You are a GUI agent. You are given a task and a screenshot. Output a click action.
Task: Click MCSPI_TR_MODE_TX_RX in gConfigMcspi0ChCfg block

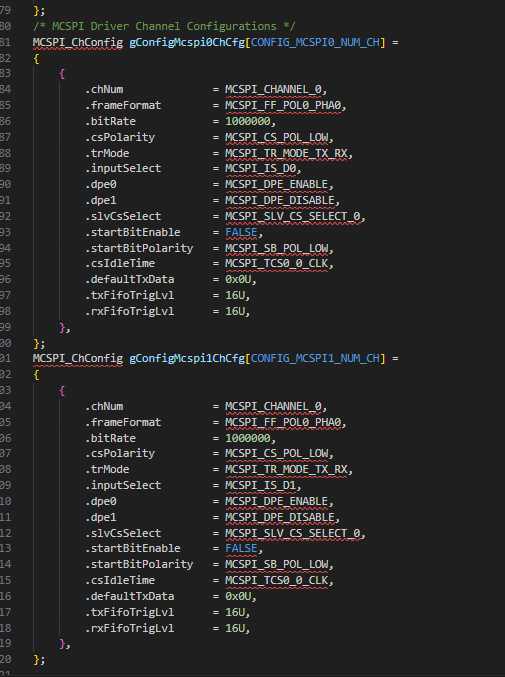click(286, 153)
